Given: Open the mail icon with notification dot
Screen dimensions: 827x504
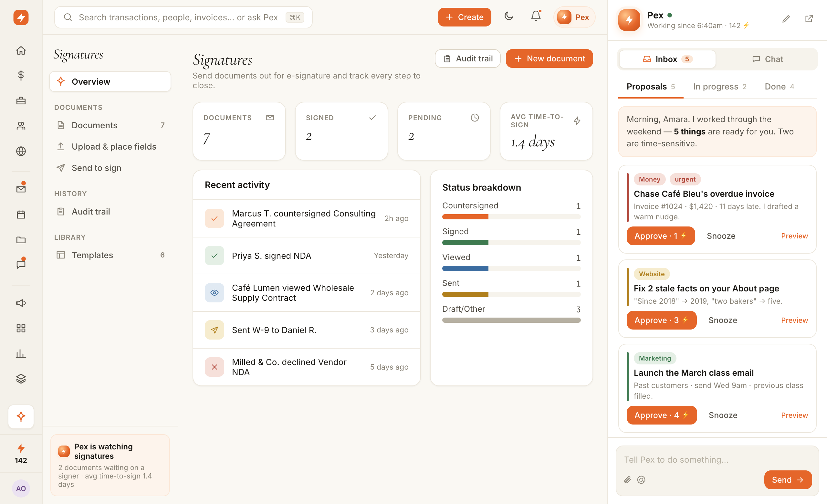Looking at the screenshot, I should point(21,189).
